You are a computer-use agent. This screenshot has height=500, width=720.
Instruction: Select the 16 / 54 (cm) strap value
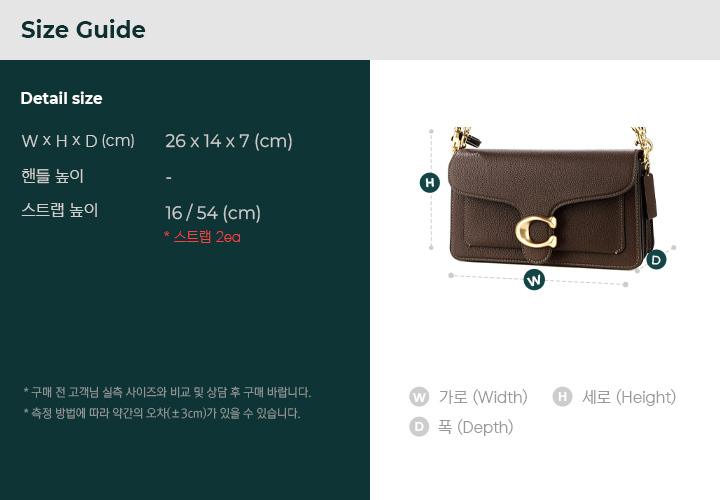(213, 213)
